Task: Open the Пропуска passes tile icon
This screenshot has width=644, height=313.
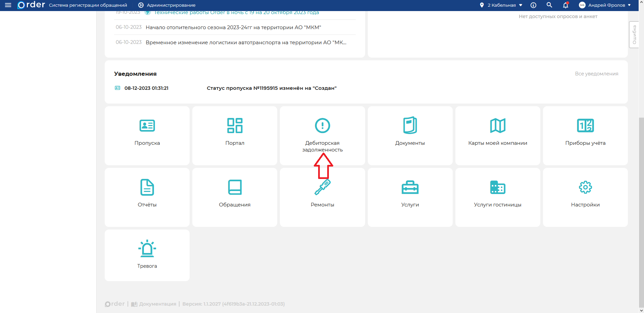Action: tap(147, 126)
